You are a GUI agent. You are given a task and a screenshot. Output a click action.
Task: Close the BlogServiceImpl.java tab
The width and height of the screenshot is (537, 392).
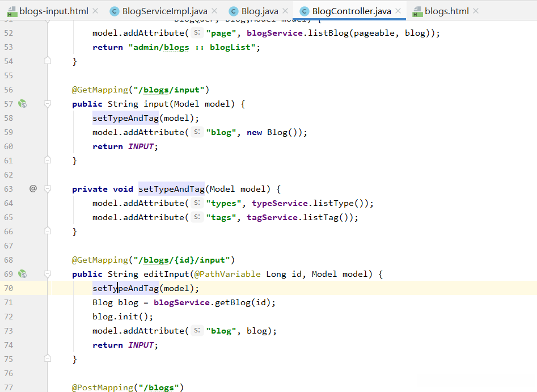pyautogui.click(x=214, y=11)
